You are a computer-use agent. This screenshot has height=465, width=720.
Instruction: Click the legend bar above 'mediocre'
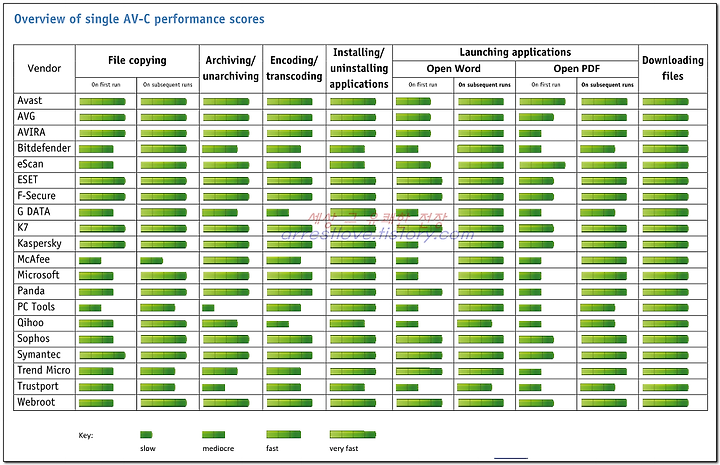pyautogui.click(x=214, y=435)
